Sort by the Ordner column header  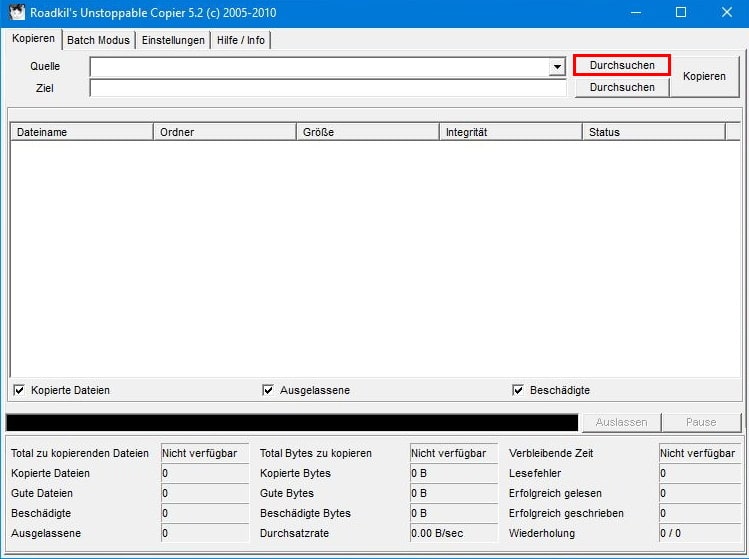[225, 132]
